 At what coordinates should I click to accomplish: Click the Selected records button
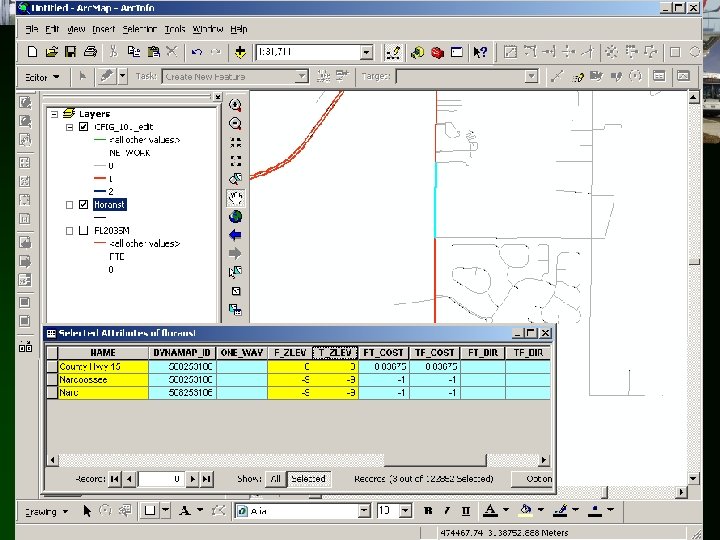pos(308,479)
